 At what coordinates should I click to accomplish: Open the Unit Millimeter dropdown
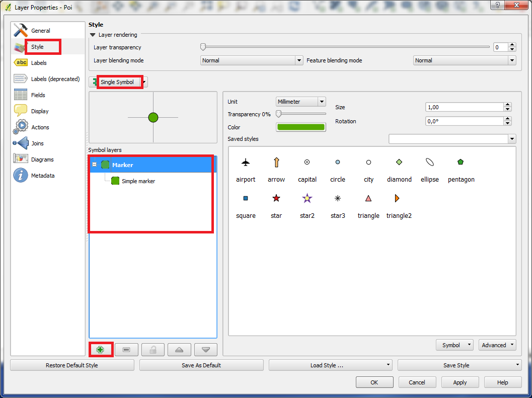(x=300, y=102)
